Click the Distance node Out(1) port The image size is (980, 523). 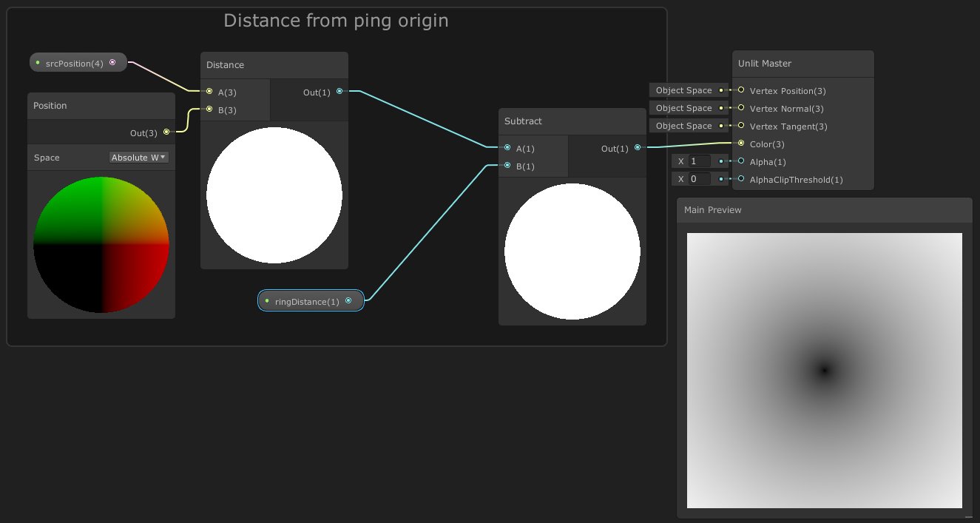[x=339, y=92]
